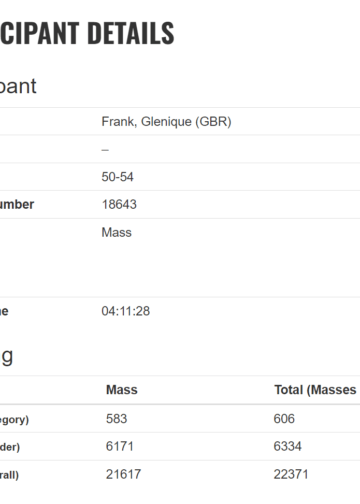Click the overall row label in rankings
The height and width of the screenshot is (504, 360).
pyautogui.click(x=9, y=475)
